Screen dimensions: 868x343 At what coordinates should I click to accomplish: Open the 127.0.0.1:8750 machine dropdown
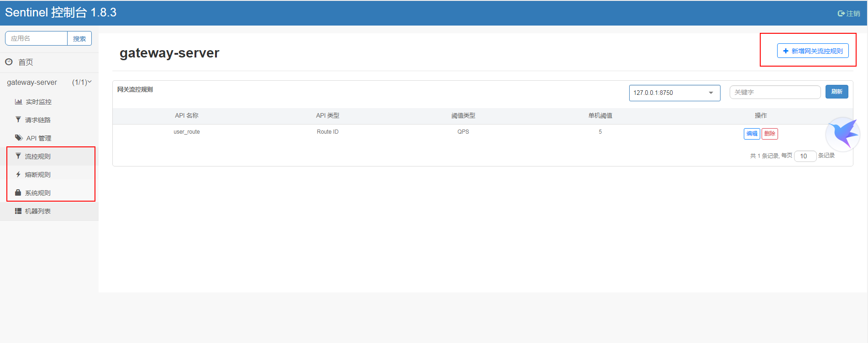[x=674, y=93]
